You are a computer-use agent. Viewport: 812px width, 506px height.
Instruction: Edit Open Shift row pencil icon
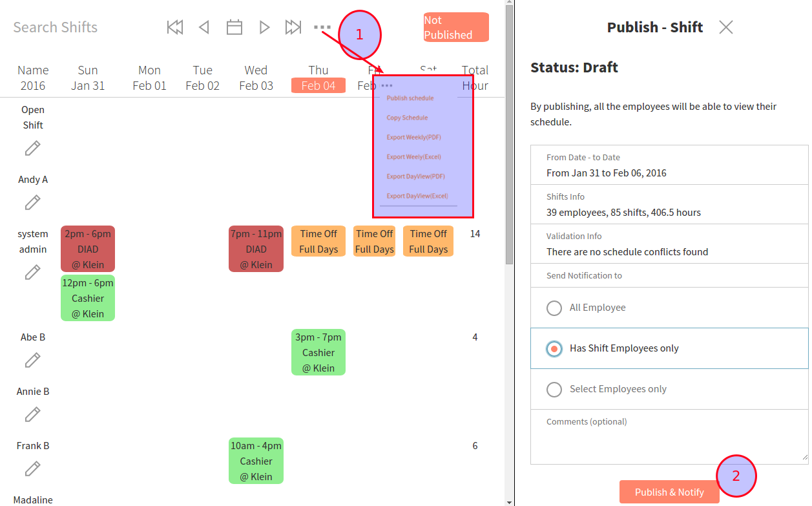pyautogui.click(x=32, y=149)
